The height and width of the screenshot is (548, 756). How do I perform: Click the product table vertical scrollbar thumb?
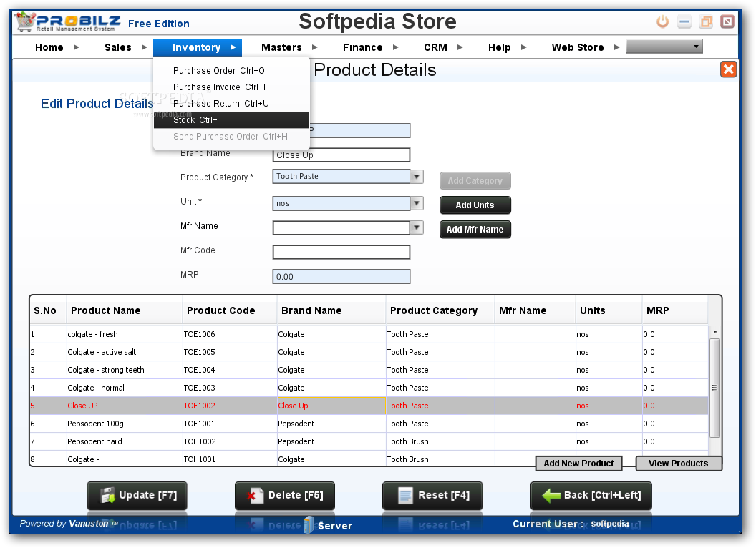(x=715, y=388)
